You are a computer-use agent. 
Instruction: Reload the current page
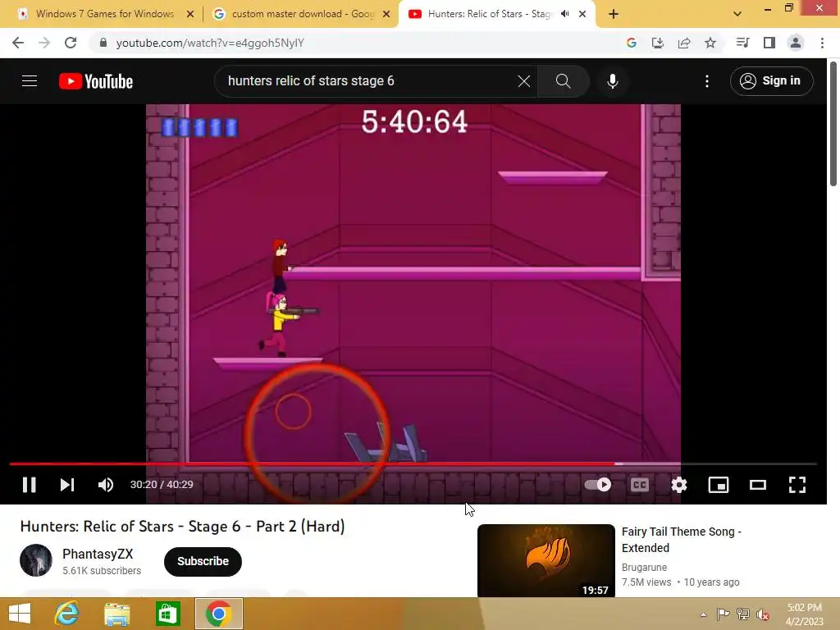[x=71, y=43]
